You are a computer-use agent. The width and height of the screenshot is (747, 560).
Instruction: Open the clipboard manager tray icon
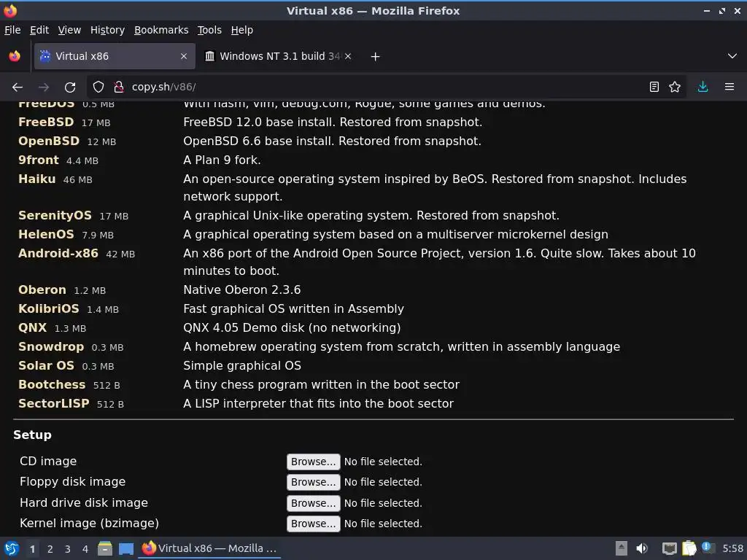point(689,548)
